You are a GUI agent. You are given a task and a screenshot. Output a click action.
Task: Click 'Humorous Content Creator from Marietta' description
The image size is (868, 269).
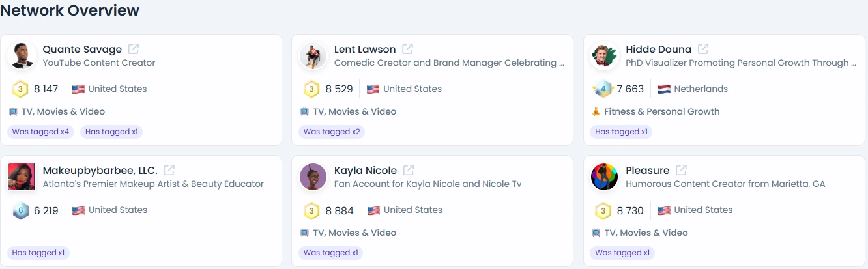725,184
